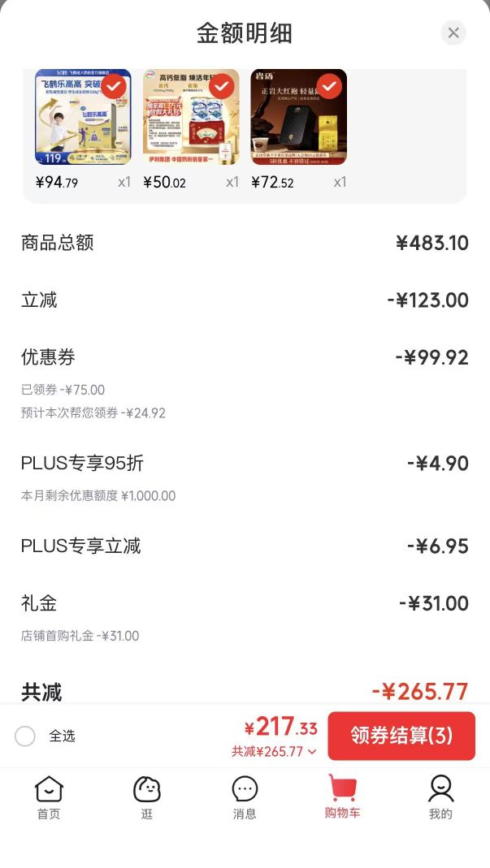Select the PLUS专享95折 discount row

245,464
